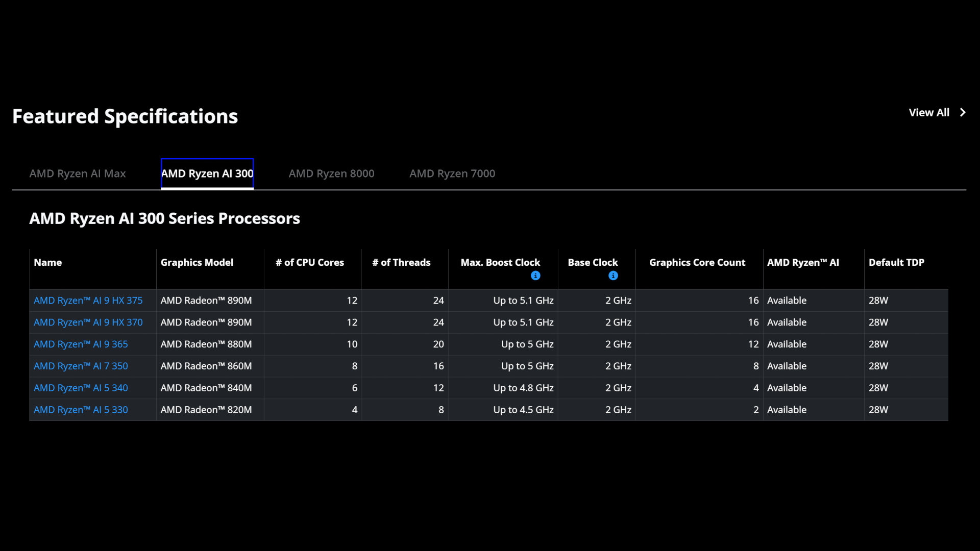The width and height of the screenshot is (980, 551).
Task: Click the Base Clock info icon
Action: coord(613,275)
